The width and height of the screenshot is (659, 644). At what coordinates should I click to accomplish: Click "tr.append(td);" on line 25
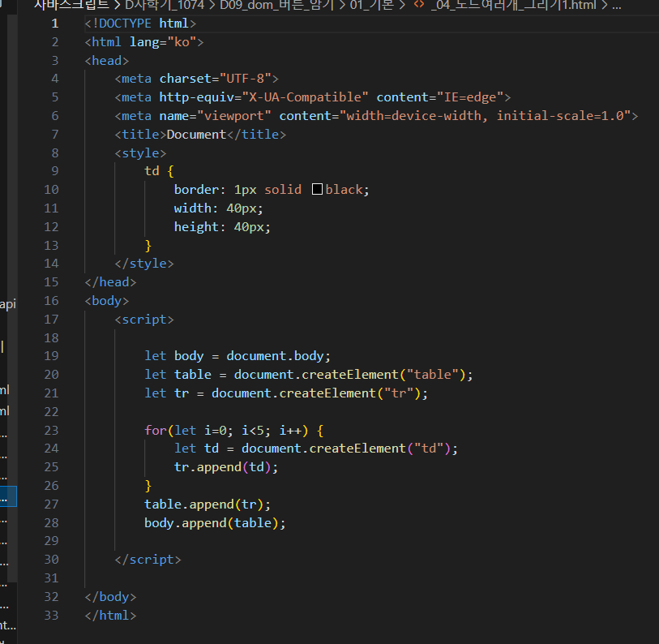pos(226,467)
